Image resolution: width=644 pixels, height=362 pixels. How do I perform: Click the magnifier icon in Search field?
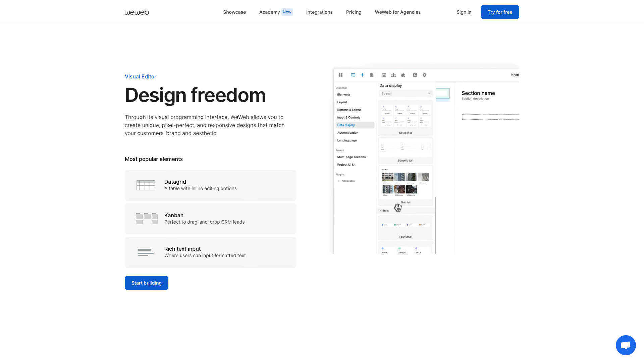[429, 94]
